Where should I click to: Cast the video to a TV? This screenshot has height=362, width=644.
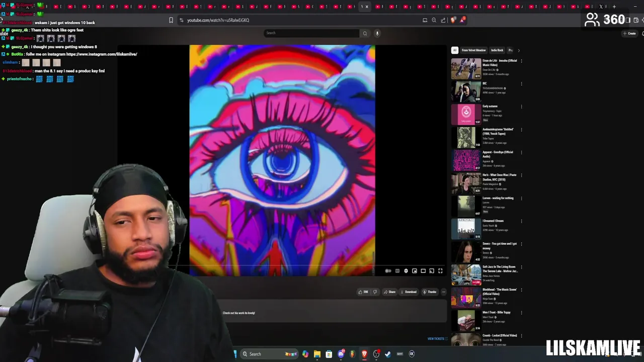[432, 271]
